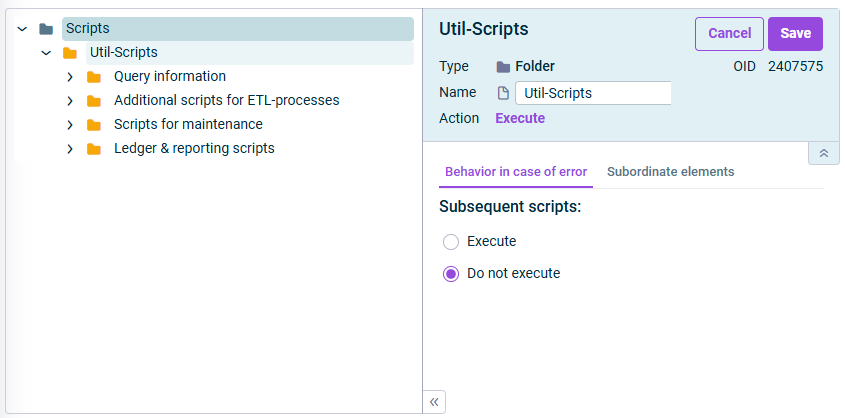The height and width of the screenshot is (418, 845).
Task: Expand the Query information folder
Action: 70,77
